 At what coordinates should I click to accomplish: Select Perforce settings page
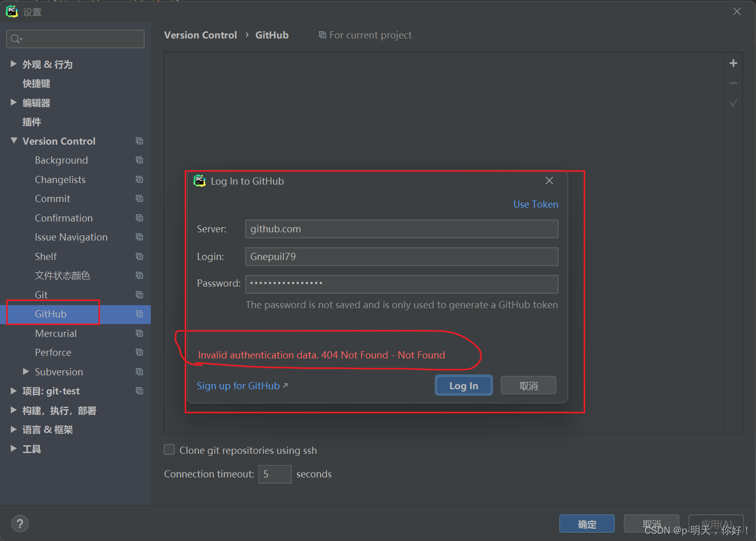click(x=53, y=352)
